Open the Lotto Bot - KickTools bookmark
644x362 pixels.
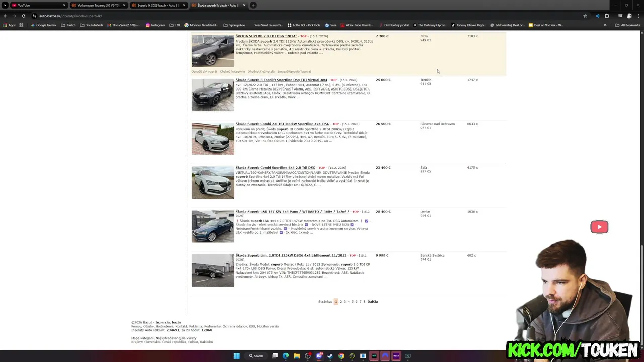pos(304,25)
